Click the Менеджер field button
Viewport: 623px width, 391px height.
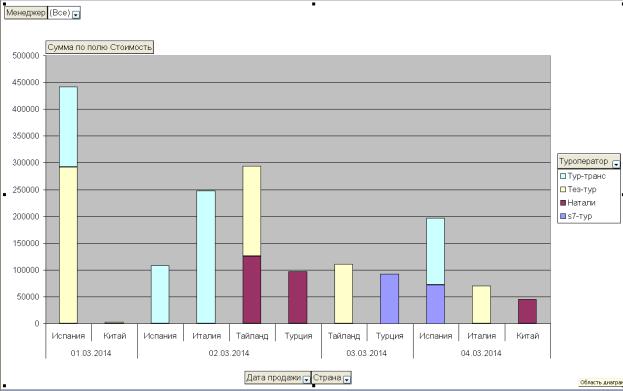26,13
